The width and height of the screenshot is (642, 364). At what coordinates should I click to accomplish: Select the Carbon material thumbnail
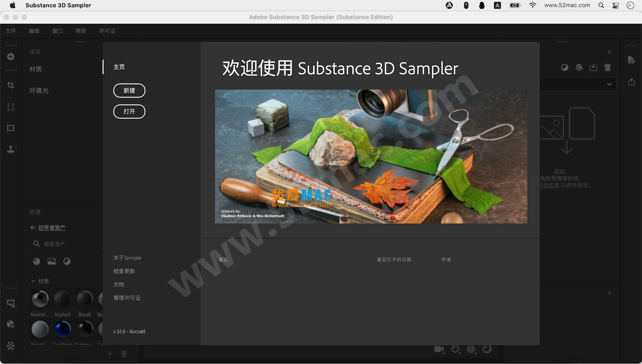pyautogui.click(x=85, y=329)
